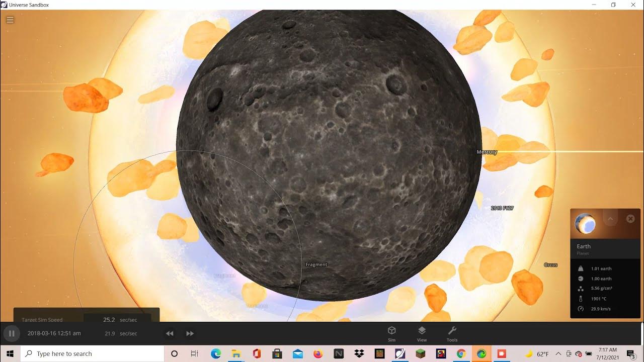Open the hamburger main menu

coord(10,20)
